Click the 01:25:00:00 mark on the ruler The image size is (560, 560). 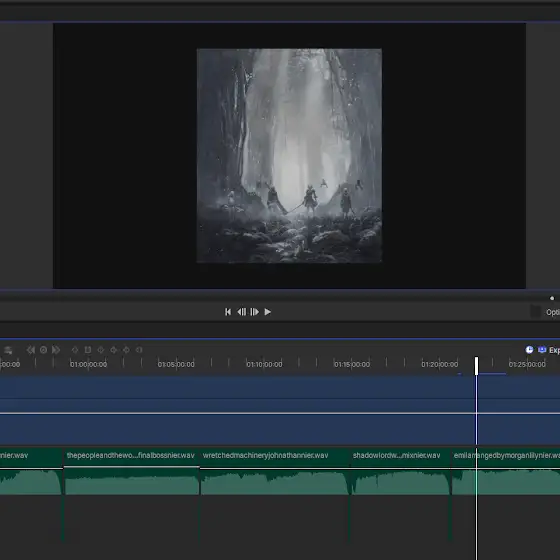[527, 364]
